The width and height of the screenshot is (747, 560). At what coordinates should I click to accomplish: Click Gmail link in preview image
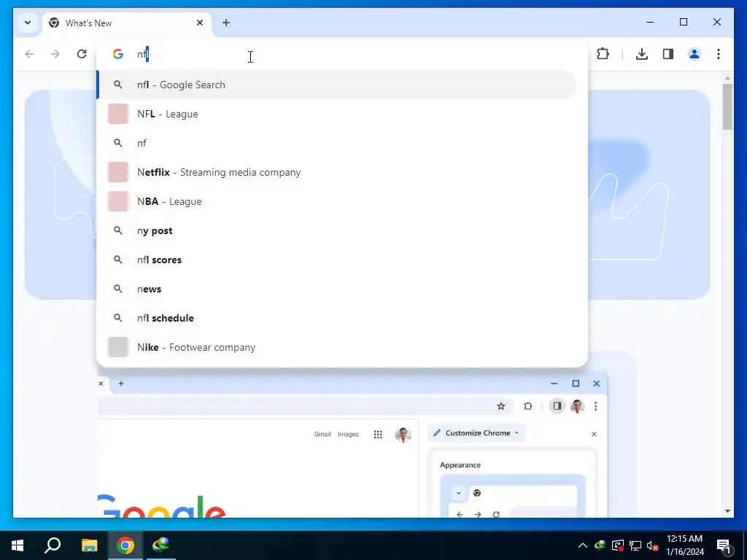[322, 435]
